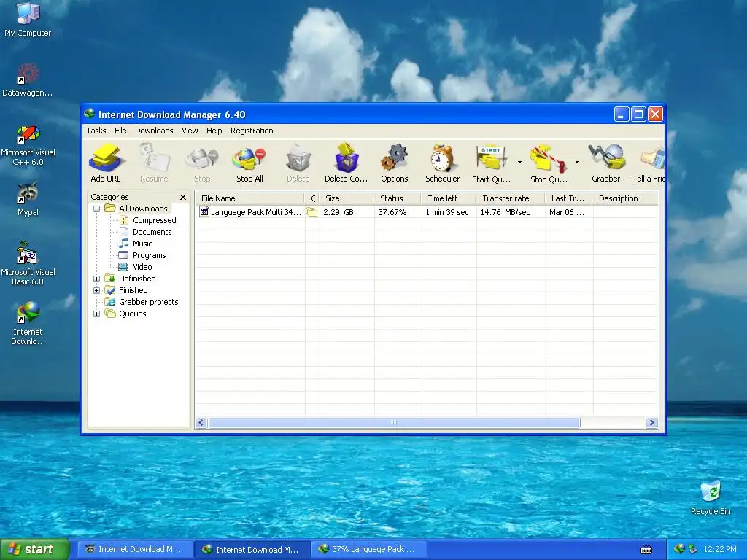The width and height of the screenshot is (747, 560).
Task: Select the Programs category
Action: coord(149,255)
